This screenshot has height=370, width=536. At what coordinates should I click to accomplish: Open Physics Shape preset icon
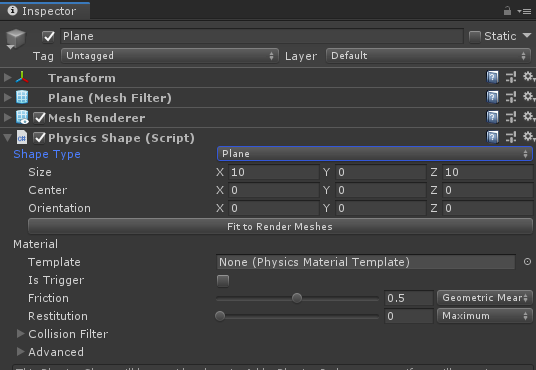click(x=511, y=137)
